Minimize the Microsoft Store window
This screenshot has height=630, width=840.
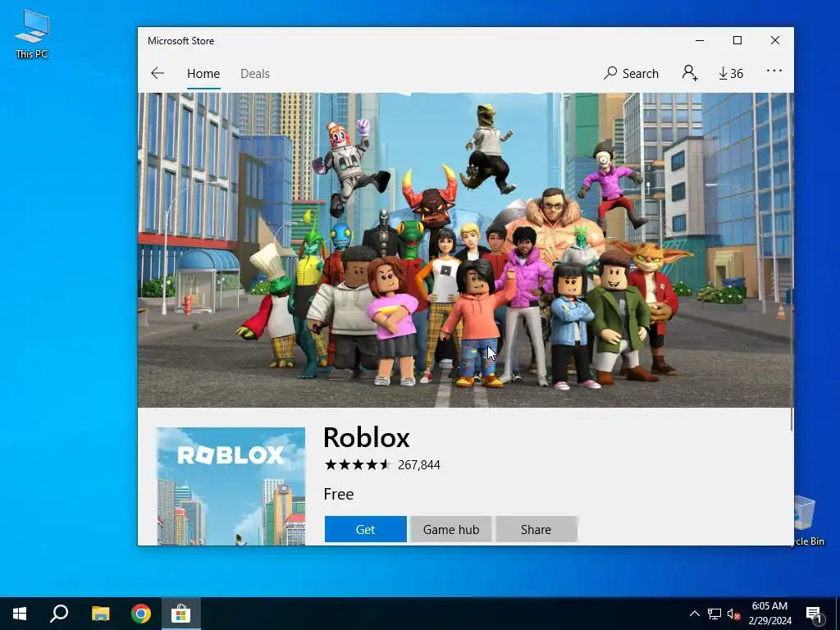(700, 41)
